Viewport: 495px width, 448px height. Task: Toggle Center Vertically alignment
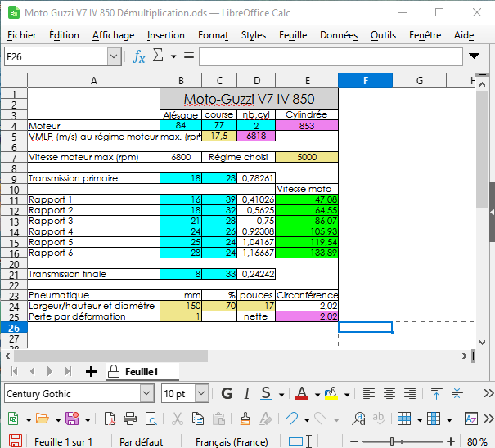[457, 393]
